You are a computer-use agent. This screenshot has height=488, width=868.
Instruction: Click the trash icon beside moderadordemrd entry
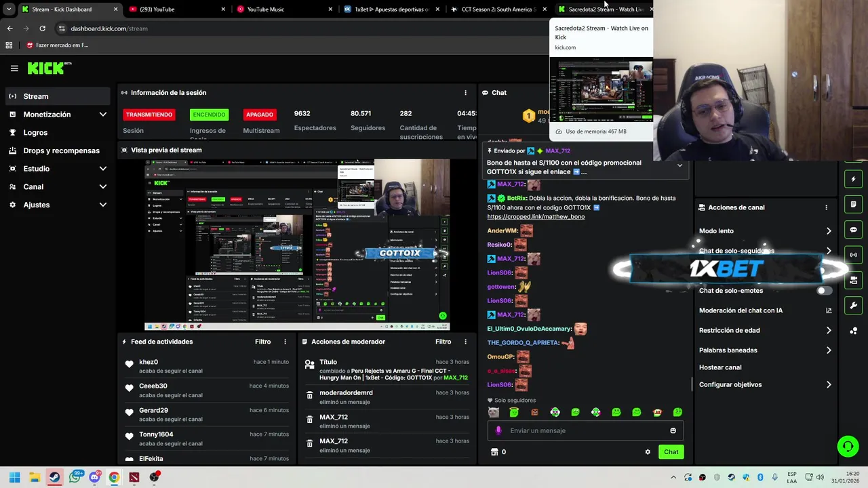pos(309,395)
